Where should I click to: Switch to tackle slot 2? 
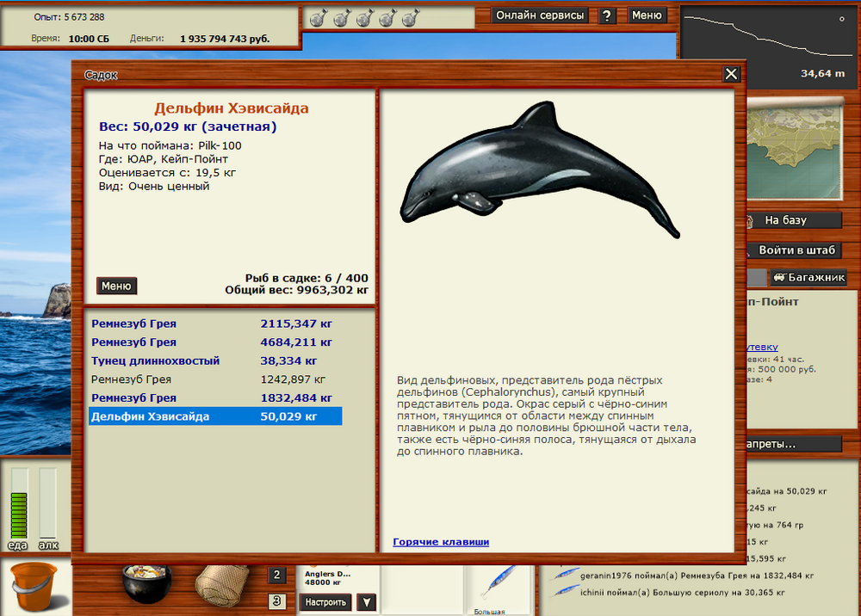pos(277,576)
